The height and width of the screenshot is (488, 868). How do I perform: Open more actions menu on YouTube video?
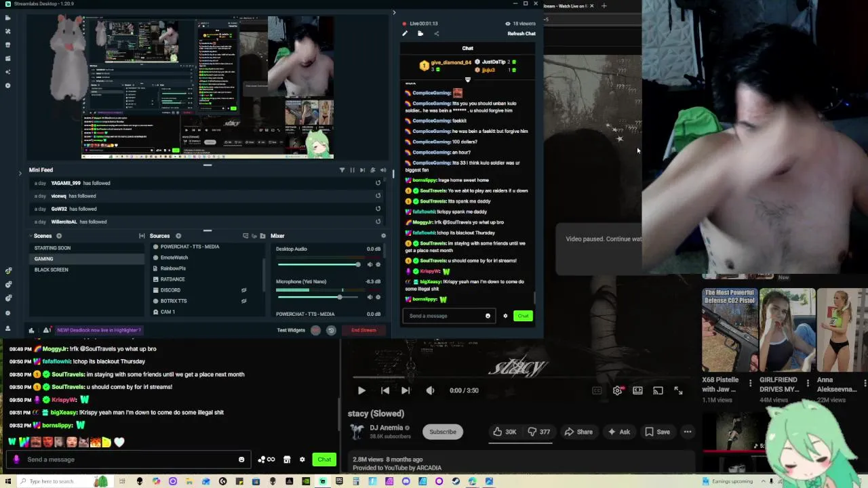click(688, 432)
